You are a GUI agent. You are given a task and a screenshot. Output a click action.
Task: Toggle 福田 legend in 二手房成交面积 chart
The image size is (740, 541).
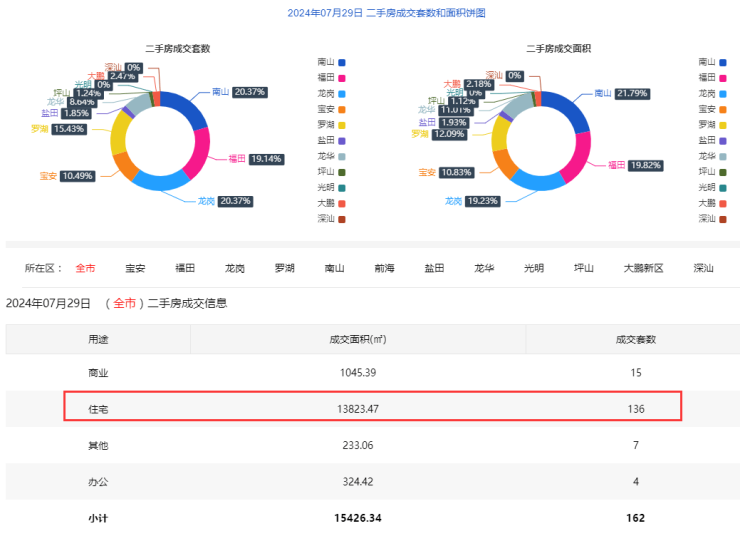coord(723,77)
